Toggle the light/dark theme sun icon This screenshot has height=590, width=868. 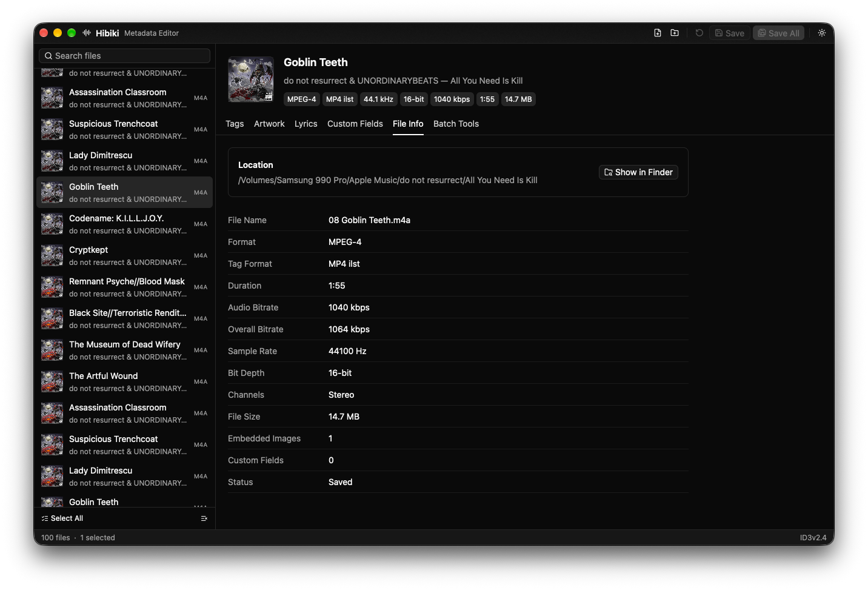tap(822, 33)
